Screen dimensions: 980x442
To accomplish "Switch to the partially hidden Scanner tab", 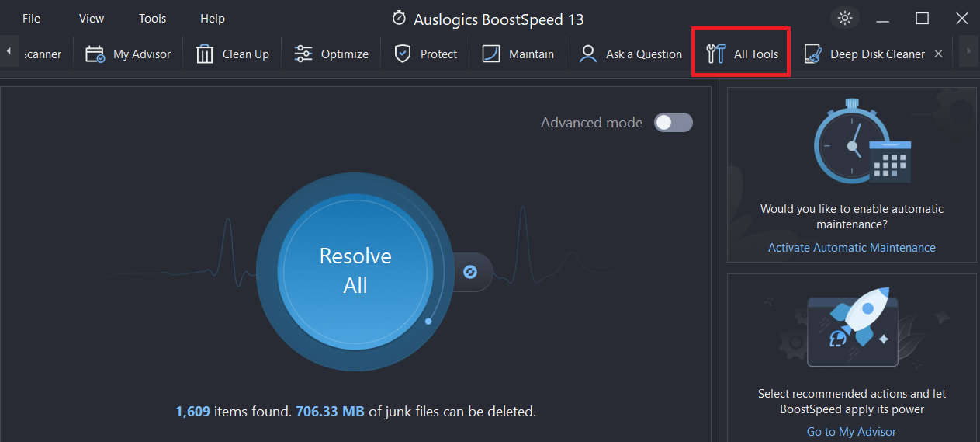I will coord(43,54).
